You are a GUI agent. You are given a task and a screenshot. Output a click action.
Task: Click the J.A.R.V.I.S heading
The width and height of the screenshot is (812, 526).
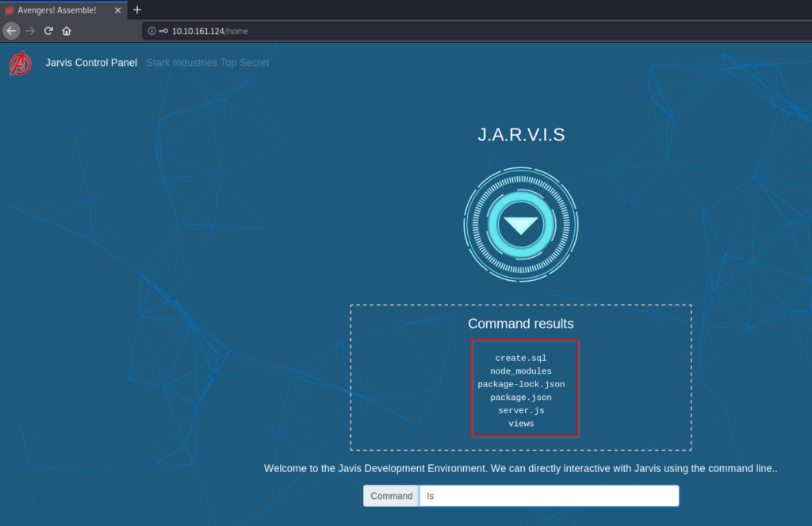[521, 135]
